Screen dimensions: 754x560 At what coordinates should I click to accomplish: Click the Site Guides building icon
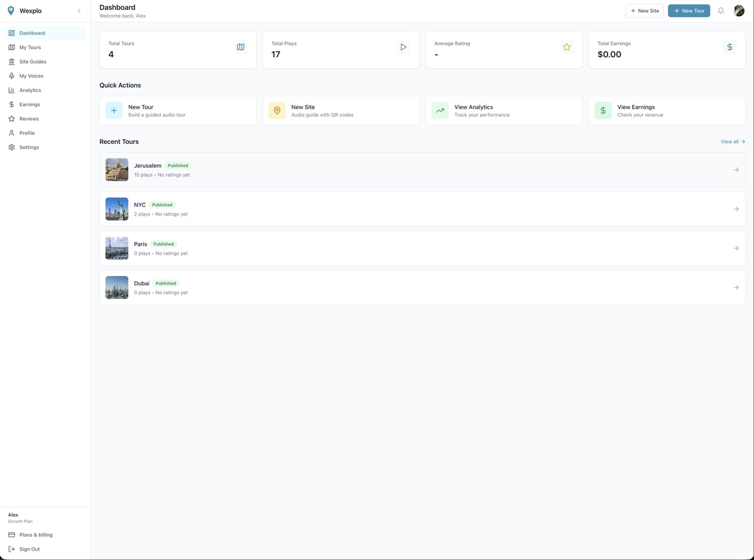click(11, 62)
